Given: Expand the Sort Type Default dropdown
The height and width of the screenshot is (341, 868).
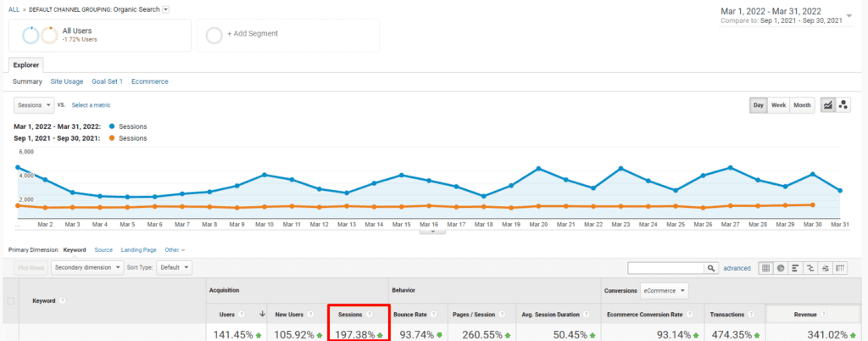Looking at the screenshot, I should pos(175,267).
